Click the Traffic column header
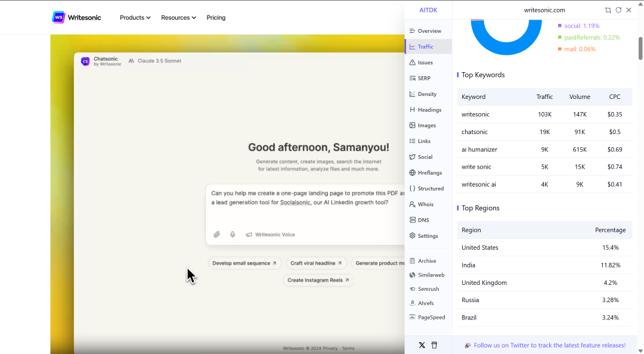This screenshot has width=644, height=354. click(x=544, y=97)
